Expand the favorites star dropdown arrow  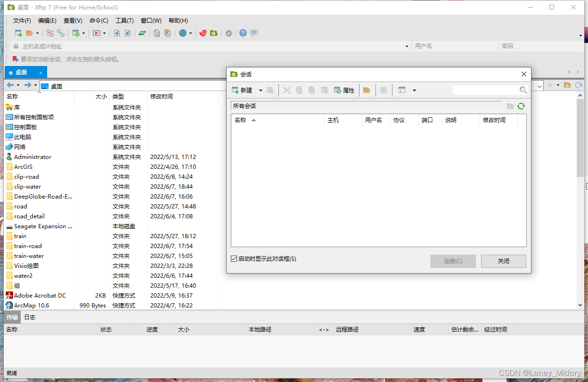tap(558, 85)
